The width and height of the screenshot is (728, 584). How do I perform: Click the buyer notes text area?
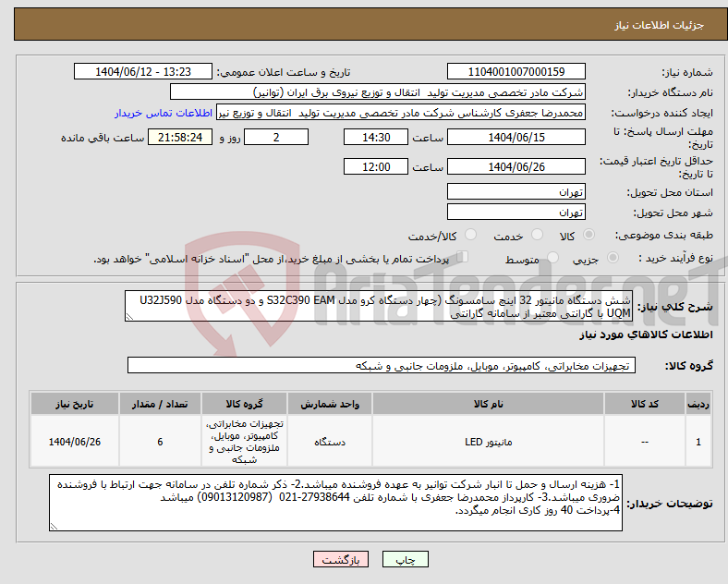[x=335, y=503]
